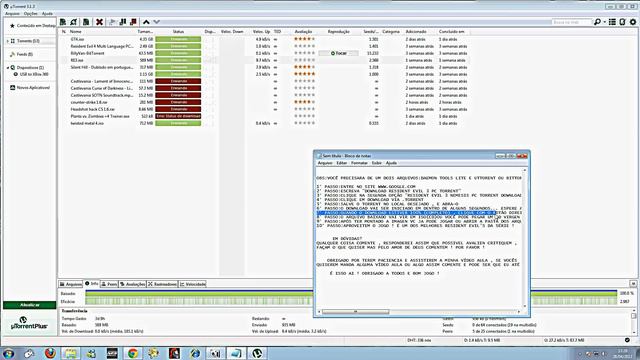640x360 pixels.
Task: Open the file explorer taskbar icon
Action: [x=71, y=353]
